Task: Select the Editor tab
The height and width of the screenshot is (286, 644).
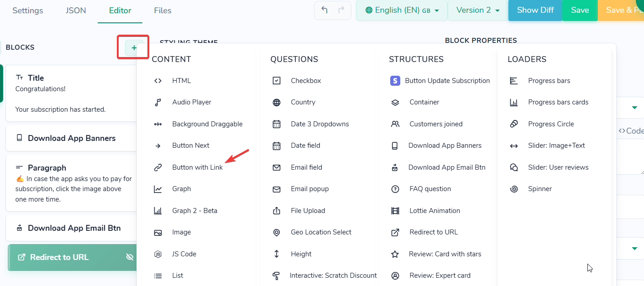Action: click(x=120, y=10)
